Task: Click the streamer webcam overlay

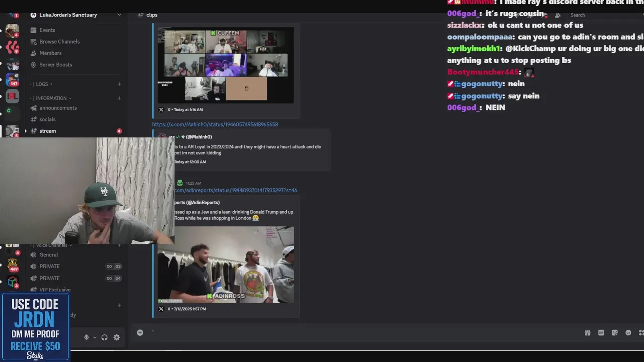Action: [x=87, y=191]
